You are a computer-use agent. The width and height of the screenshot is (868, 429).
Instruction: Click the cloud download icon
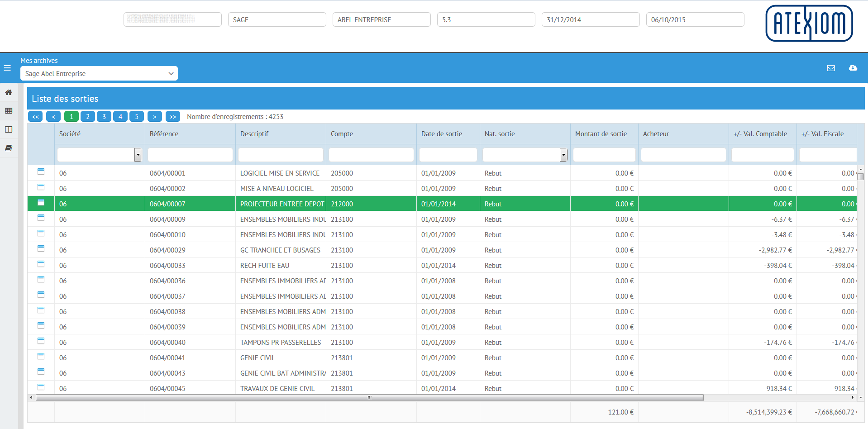pos(853,68)
